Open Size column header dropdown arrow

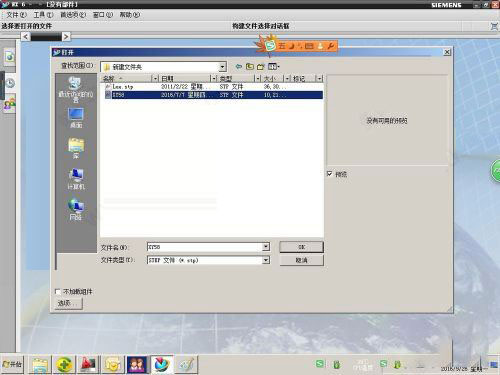pos(287,79)
